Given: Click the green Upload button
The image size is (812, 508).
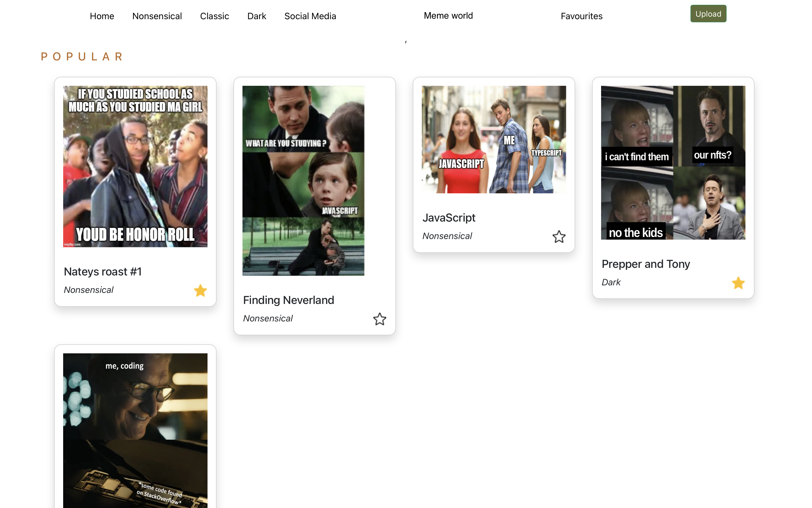Looking at the screenshot, I should tap(708, 14).
